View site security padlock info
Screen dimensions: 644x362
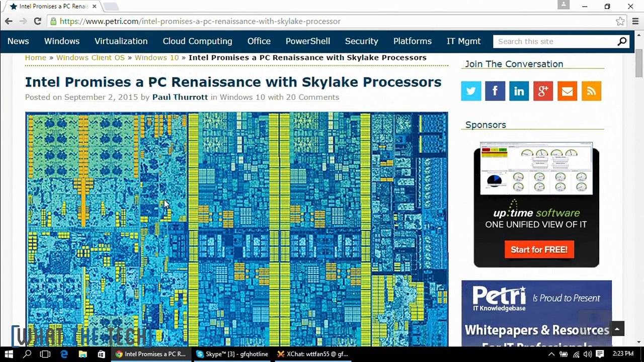pos(53,21)
